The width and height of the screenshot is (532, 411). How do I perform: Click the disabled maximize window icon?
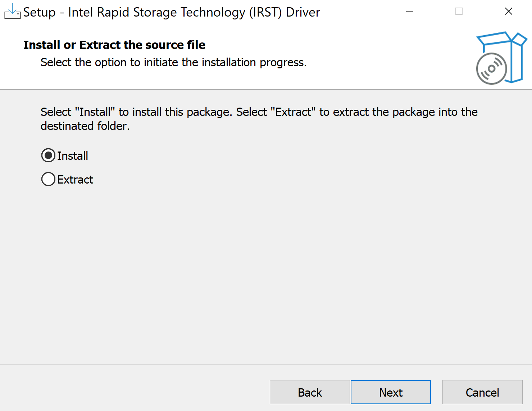coord(459,12)
